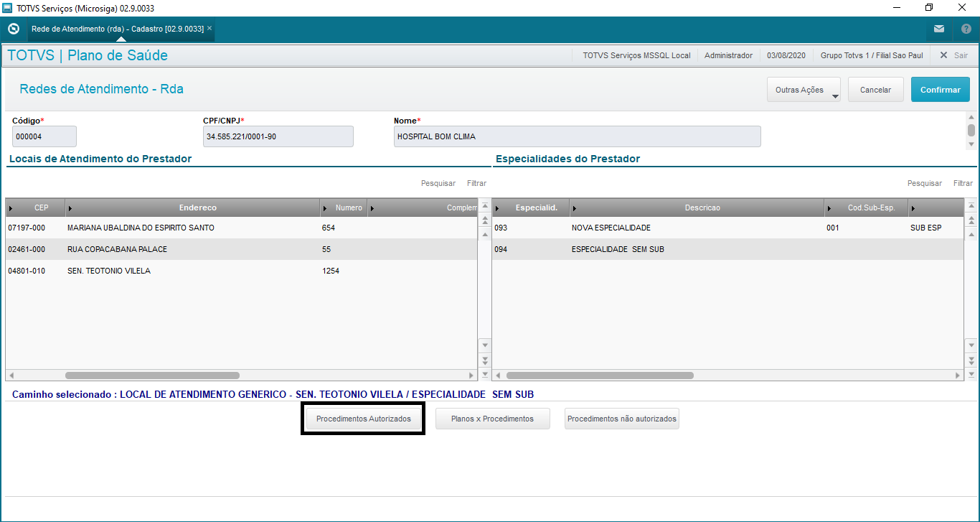Image resolution: width=980 pixels, height=522 pixels.
Task: Click the Especialidades grid horizontal scrollbar thumb
Action: coord(600,375)
